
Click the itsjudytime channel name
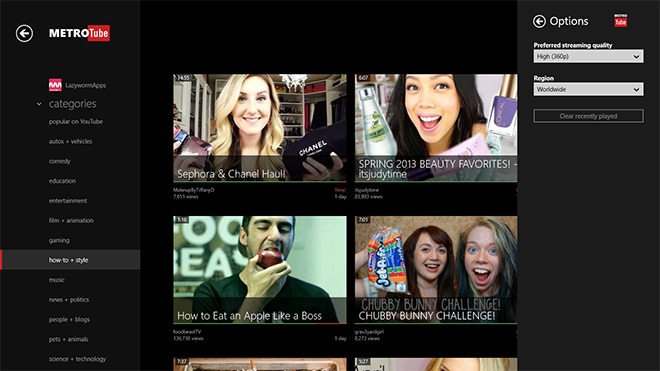click(x=367, y=190)
